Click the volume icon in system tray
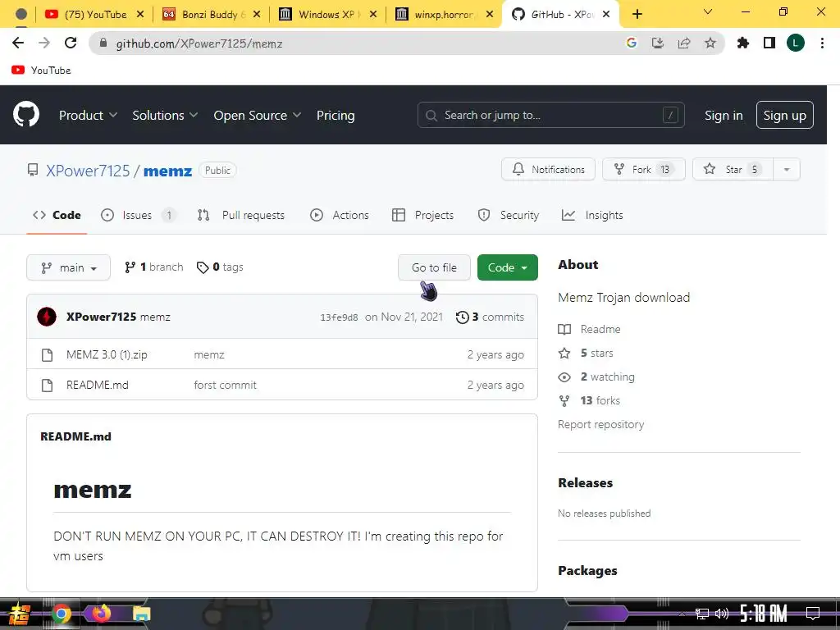840x630 pixels. pos(722,614)
